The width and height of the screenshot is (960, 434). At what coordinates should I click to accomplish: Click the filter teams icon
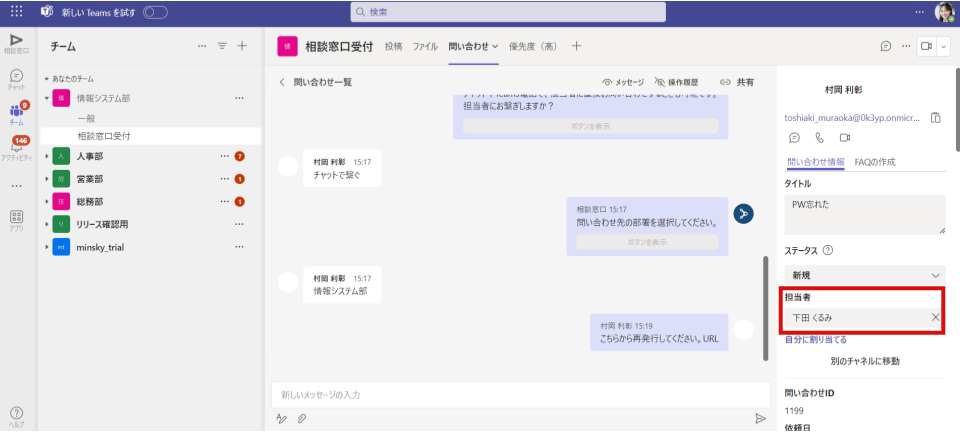[222, 47]
